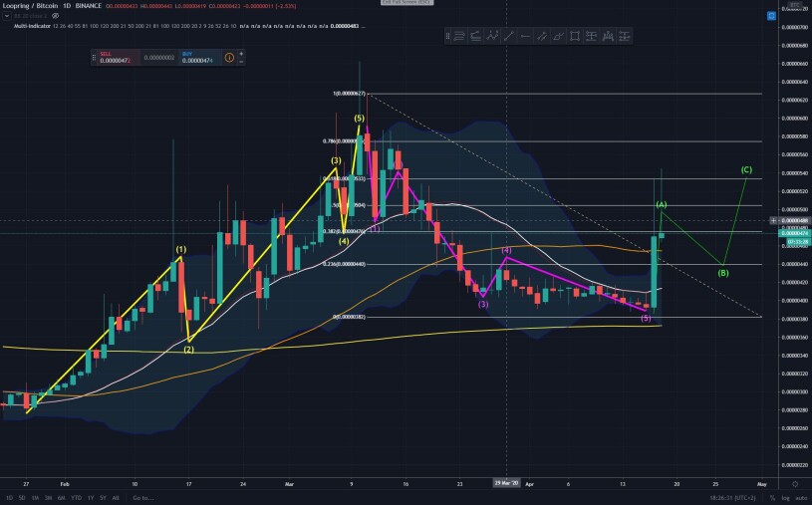Open chart settings diamond icon near time axis
This screenshot has height=505, width=812.
pos(795,484)
